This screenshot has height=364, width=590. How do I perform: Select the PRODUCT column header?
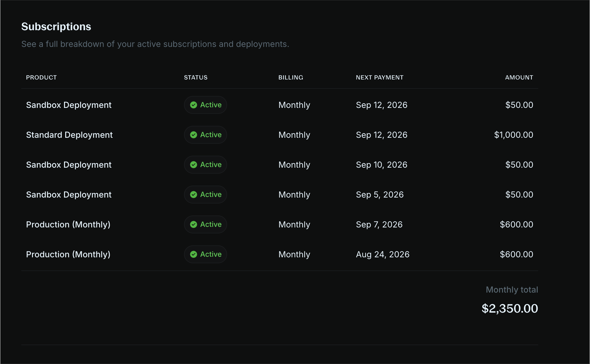[41, 77]
